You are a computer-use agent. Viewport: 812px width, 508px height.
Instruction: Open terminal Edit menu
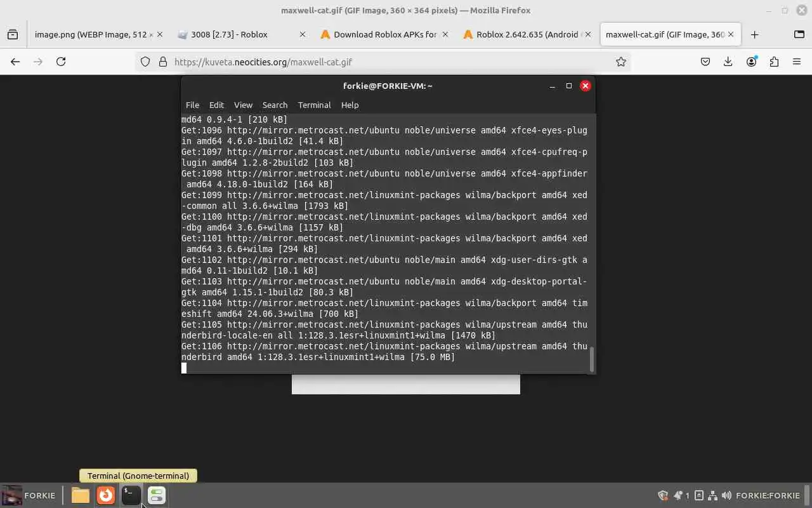[x=216, y=105]
